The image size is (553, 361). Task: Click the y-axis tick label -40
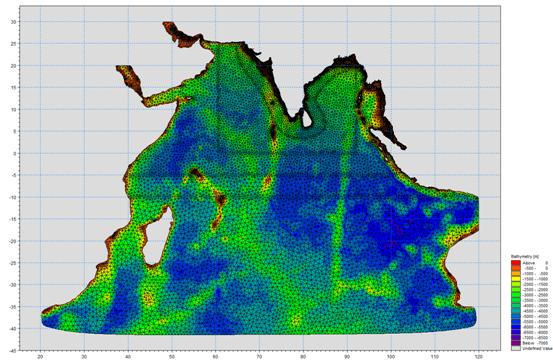[12, 350]
